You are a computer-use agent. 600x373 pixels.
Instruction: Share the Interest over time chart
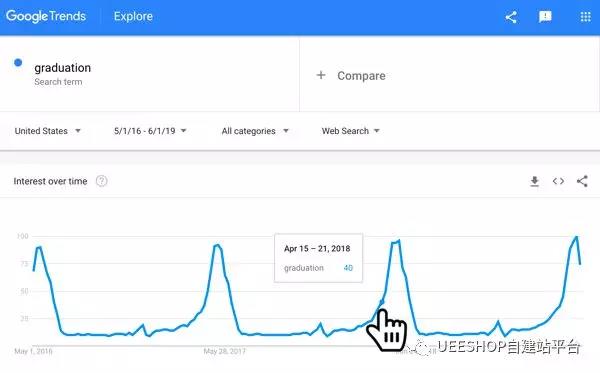point(582,181)
